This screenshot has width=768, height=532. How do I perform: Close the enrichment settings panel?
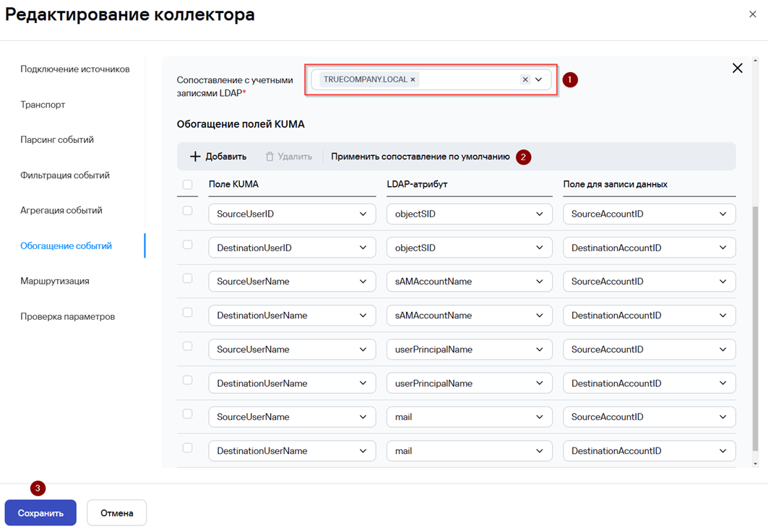click(x=737, y=68)
